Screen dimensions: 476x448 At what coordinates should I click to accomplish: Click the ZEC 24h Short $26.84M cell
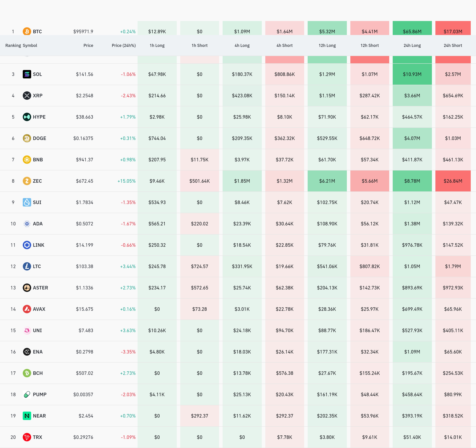453,181
